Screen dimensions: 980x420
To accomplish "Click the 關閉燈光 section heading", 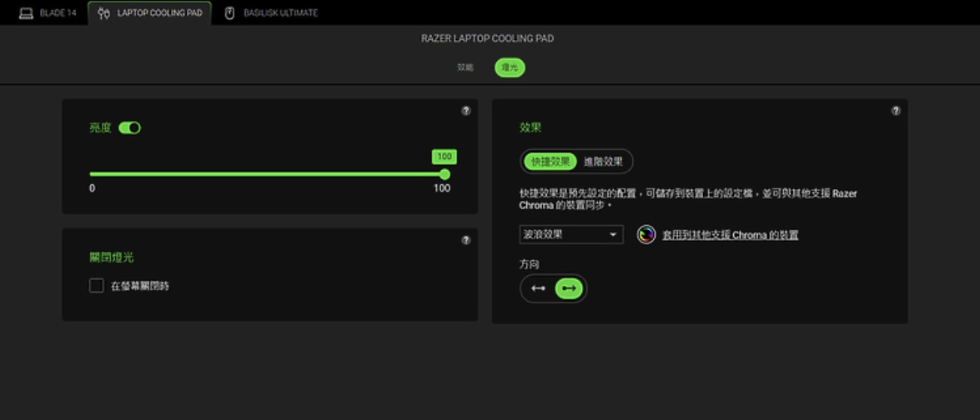I will click(x=111, y=257).
